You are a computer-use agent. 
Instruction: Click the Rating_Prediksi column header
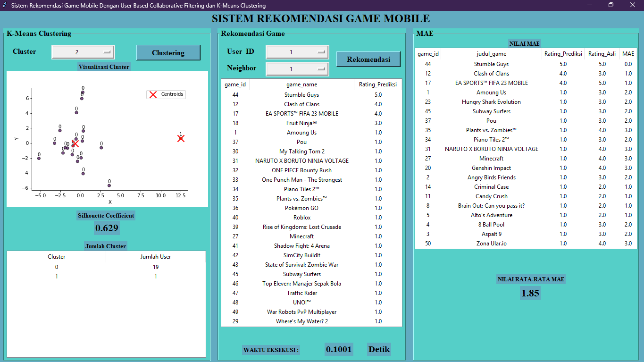[377, 84]
